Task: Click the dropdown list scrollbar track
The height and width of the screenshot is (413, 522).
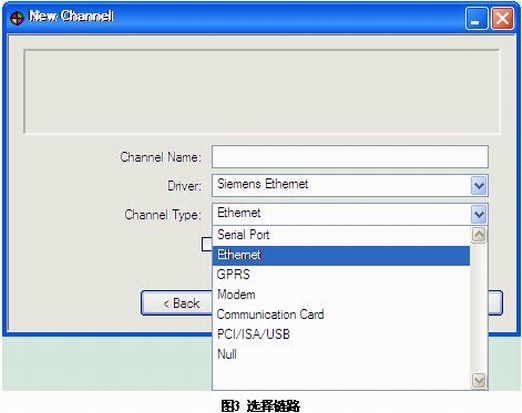Action: pyautogui.click(x=479, y=307)
